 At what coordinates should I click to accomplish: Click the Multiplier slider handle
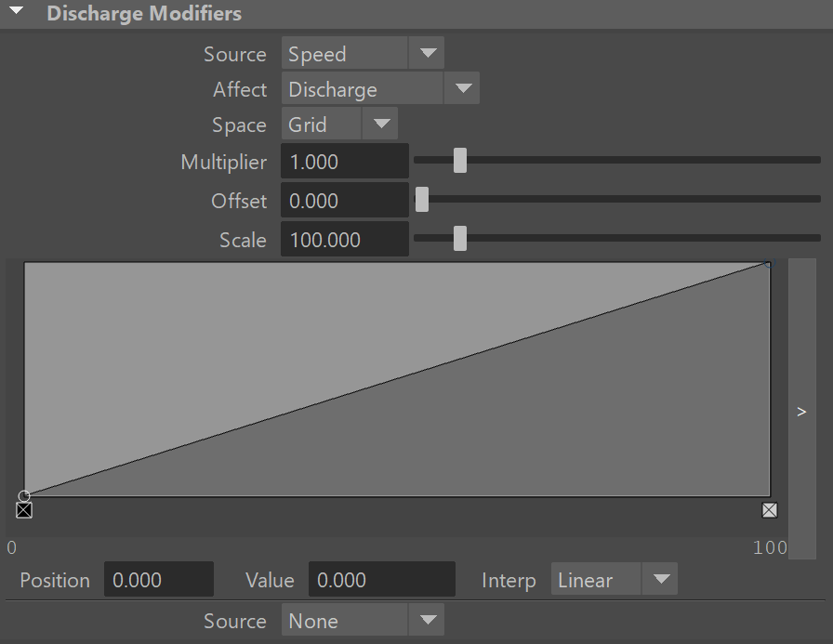(x=460, y=161)
